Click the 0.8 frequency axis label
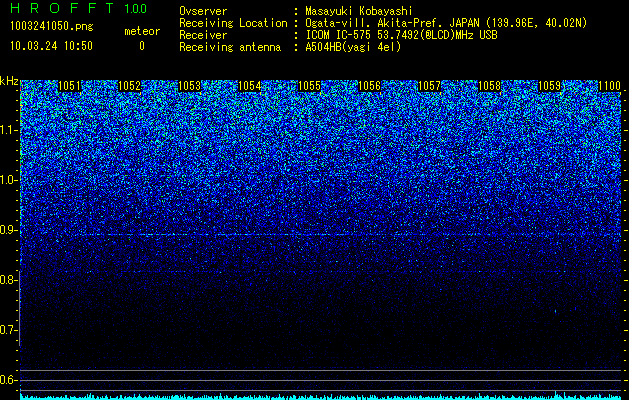This screenshot has width=629, height=400. click(9, 280)
